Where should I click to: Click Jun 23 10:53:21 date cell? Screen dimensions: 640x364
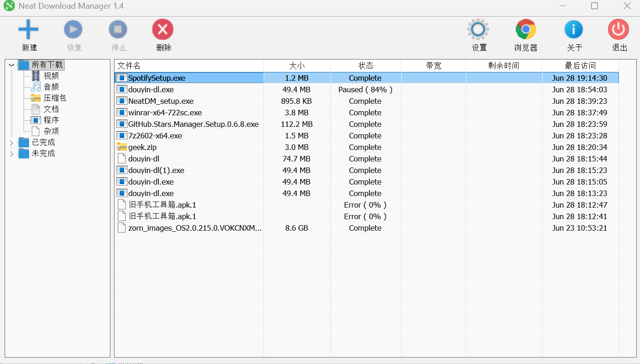click(580, 228)
